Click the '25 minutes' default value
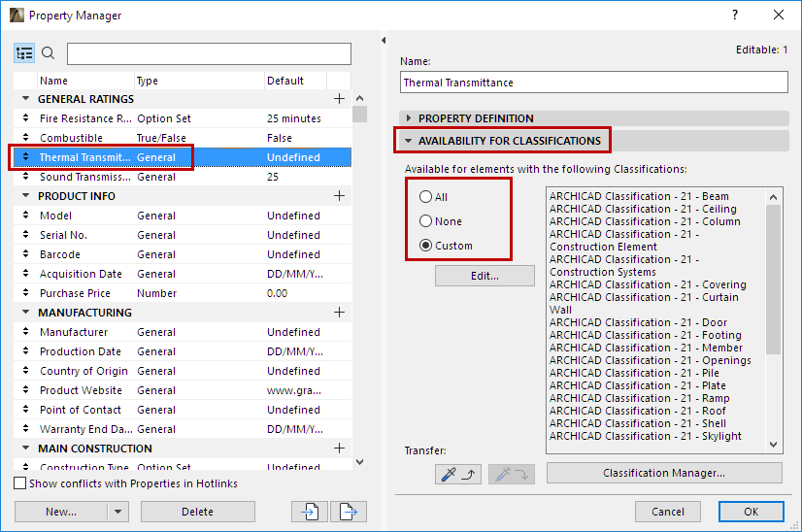The height and width of the screenshot is (532, 802). pyautogui.click(x=294, y=118)
